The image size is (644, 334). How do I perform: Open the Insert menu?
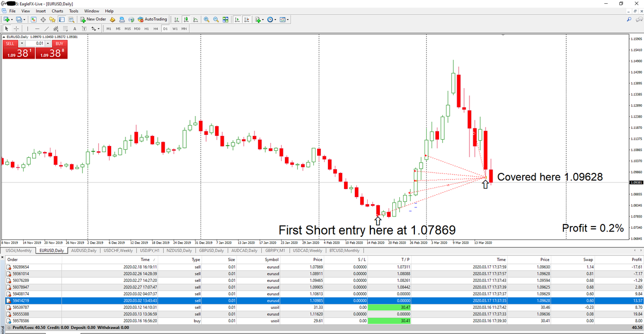click(41, 11)
